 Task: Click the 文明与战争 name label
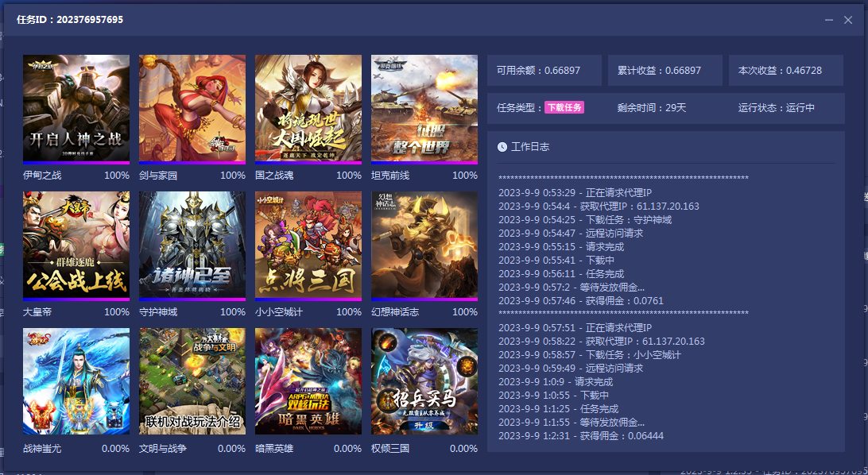coord(163,449)
